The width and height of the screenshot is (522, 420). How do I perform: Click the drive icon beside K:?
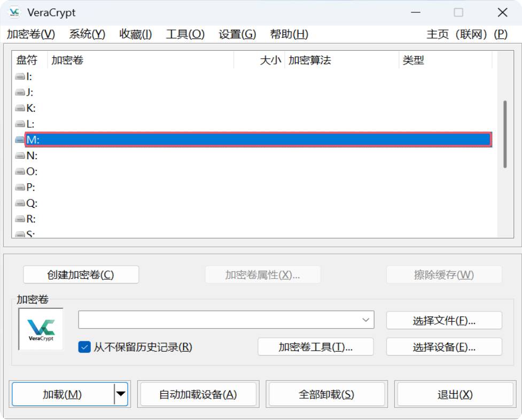20,108
